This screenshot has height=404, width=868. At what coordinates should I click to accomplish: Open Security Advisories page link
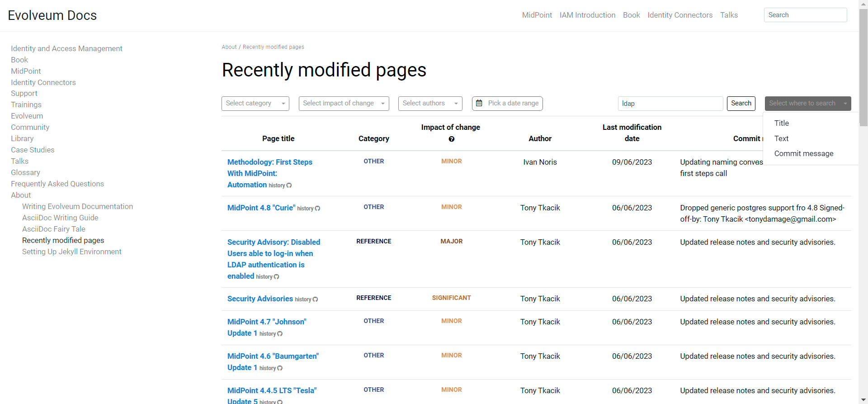pos(260,299)
